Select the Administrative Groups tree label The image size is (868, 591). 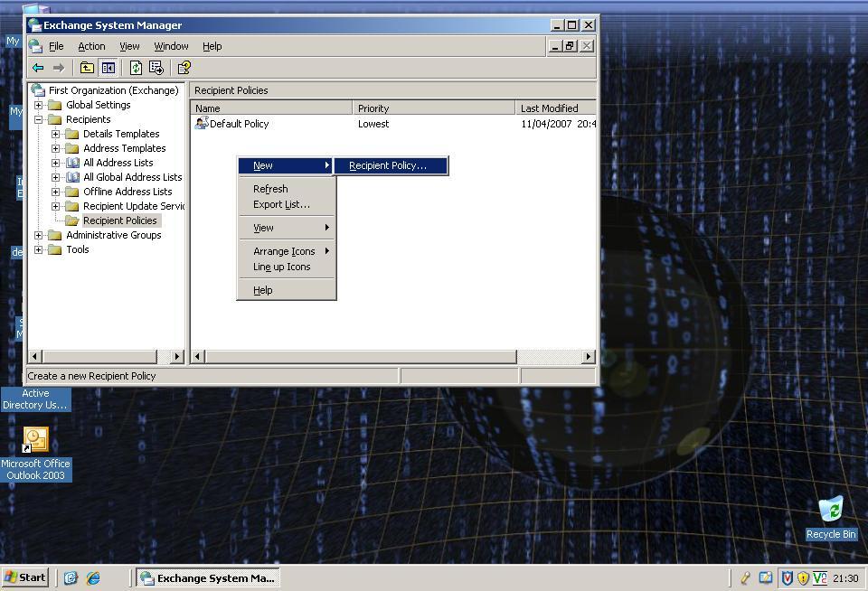(114, 235)
